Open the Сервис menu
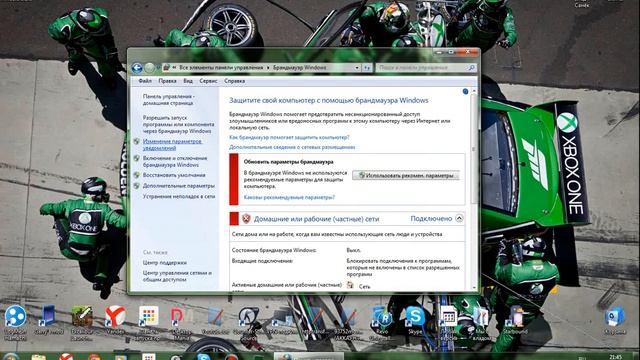The height and width of the screenshot is (360, 640). (208, 81)
